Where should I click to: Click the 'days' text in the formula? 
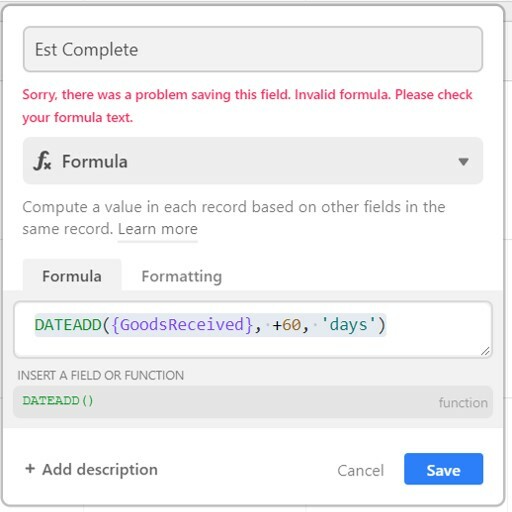pyautogui.click(x=348, y=325)
